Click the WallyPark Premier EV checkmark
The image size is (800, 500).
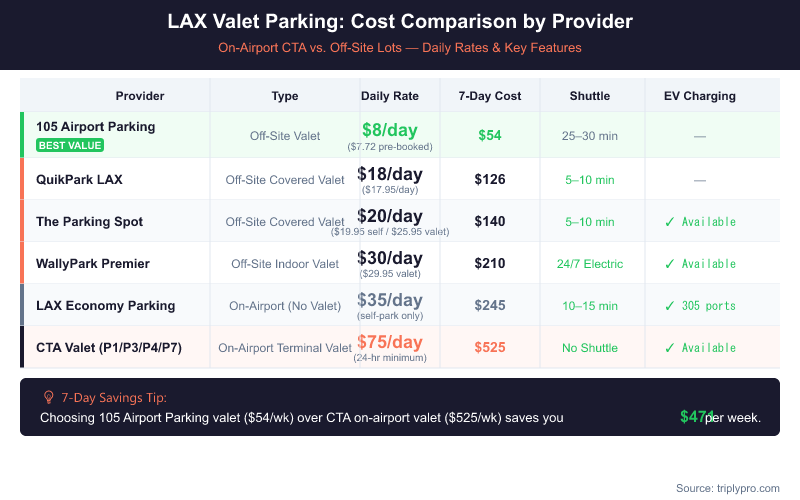coord(669,264)
